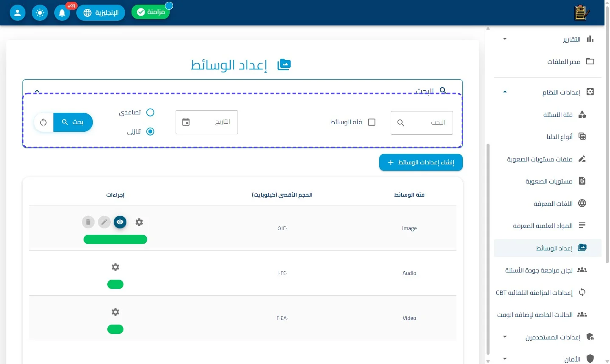Check the فئة الوسائط checkbox

coord(372,122)
